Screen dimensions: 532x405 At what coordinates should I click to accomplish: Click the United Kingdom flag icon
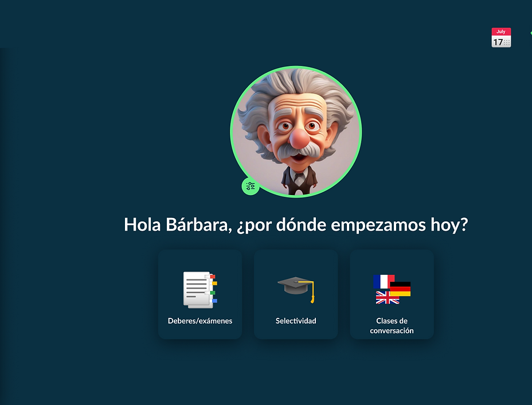[x=386, y=298]
